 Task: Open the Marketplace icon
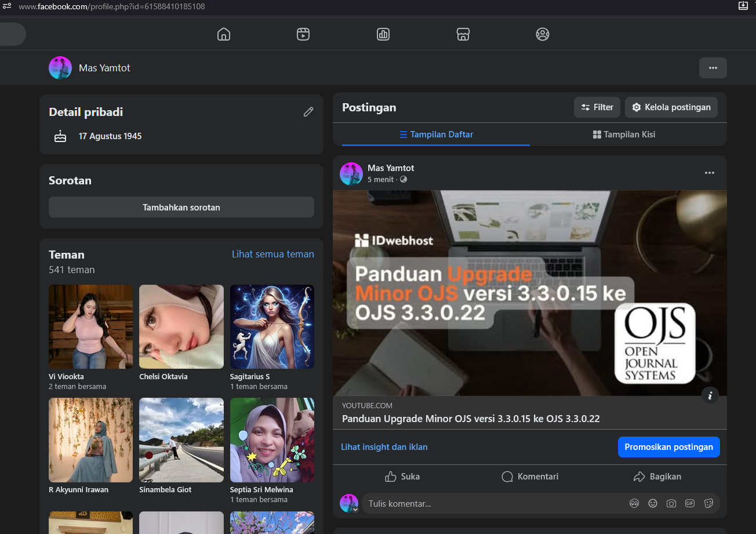(x=463, y=34)
